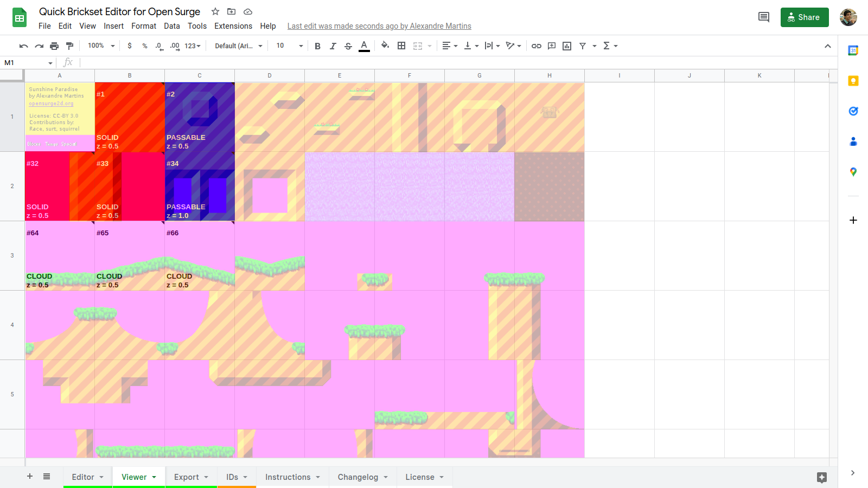Open the Insert menu
868x488 pixels.
point(114,26)
